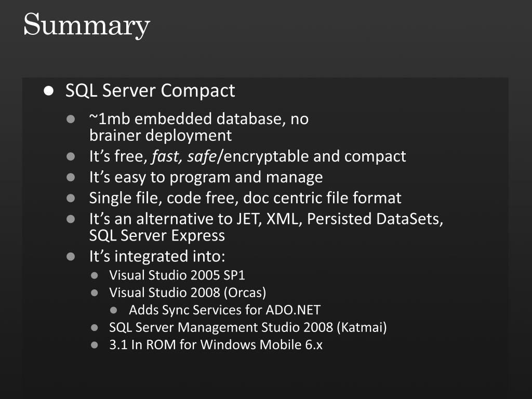Click Visual Studio 2005 SP1 item
The width and height of the screenshot is (532, 399).
point(177,275)
